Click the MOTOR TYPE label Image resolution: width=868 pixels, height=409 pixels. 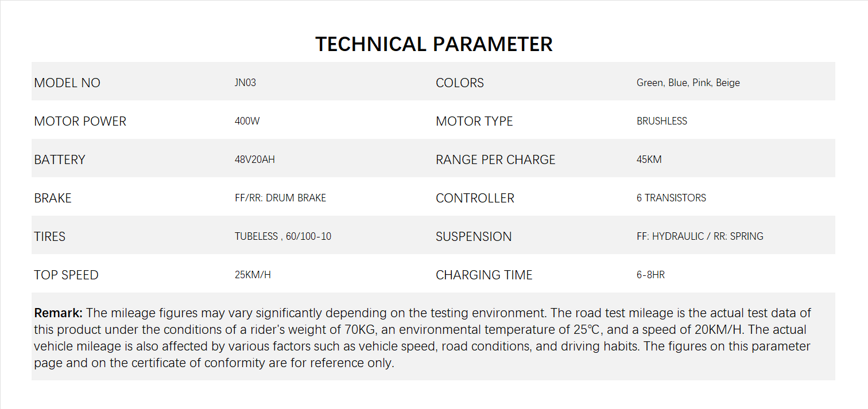(x=474, y=121)
